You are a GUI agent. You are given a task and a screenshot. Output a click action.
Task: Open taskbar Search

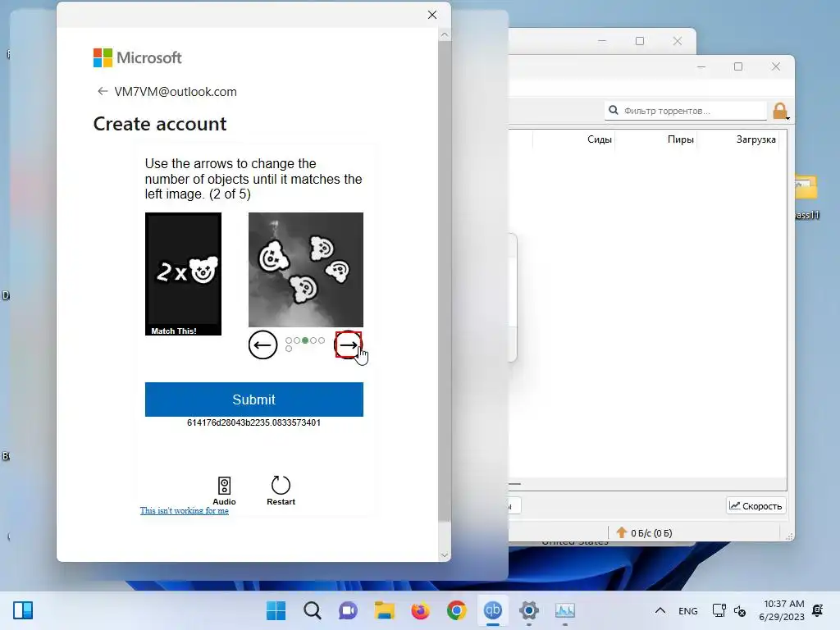tap(313, 610)
